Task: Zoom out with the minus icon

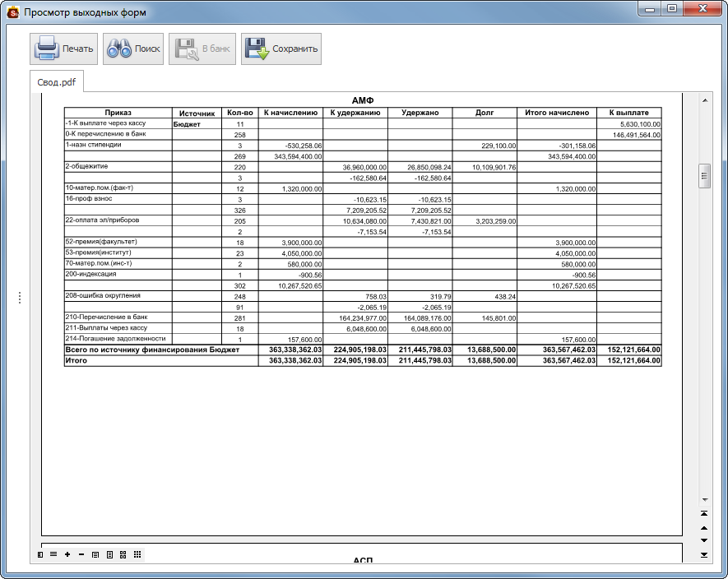Action: [81, 554]
